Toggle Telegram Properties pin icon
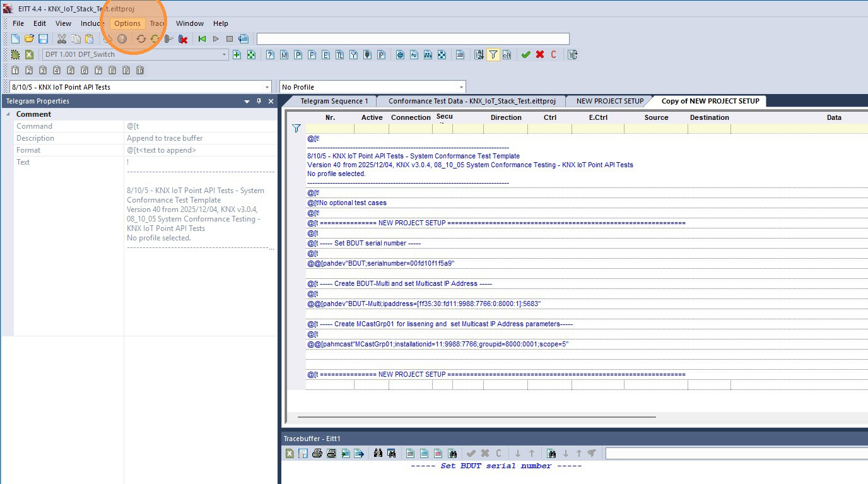The image size is (868, 484). click(x=259, y=101)
